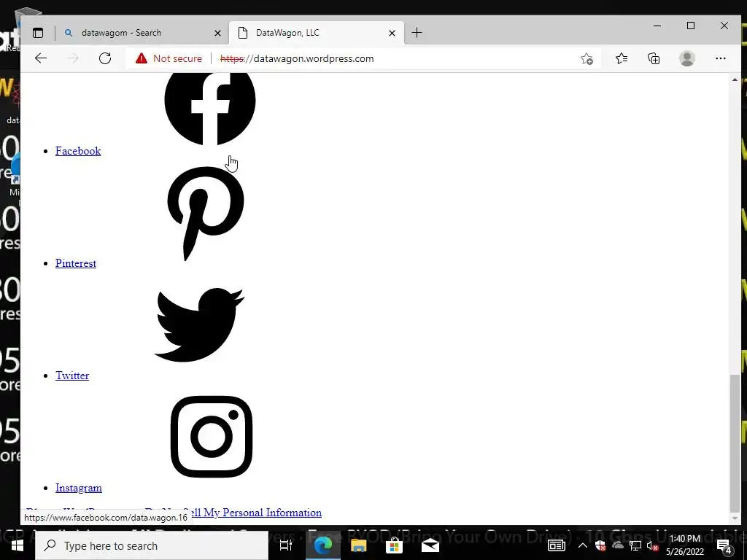Open the tab actions menu icon

pyautogui.click(x=38, y=33)
